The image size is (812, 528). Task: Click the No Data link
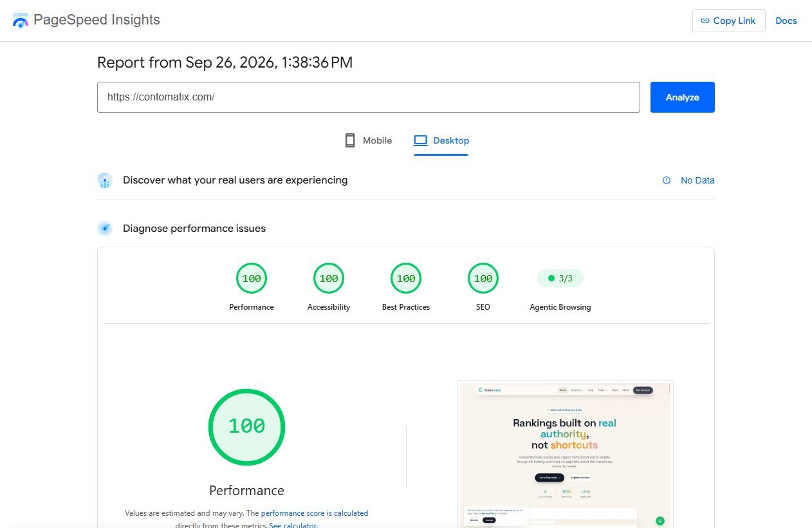(x=697, y=180)
